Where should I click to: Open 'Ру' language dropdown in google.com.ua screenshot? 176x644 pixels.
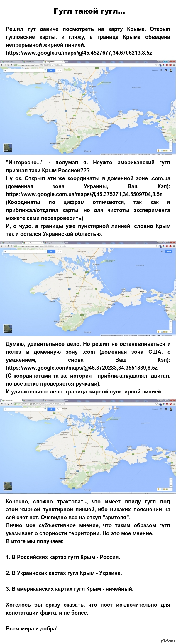59,251
